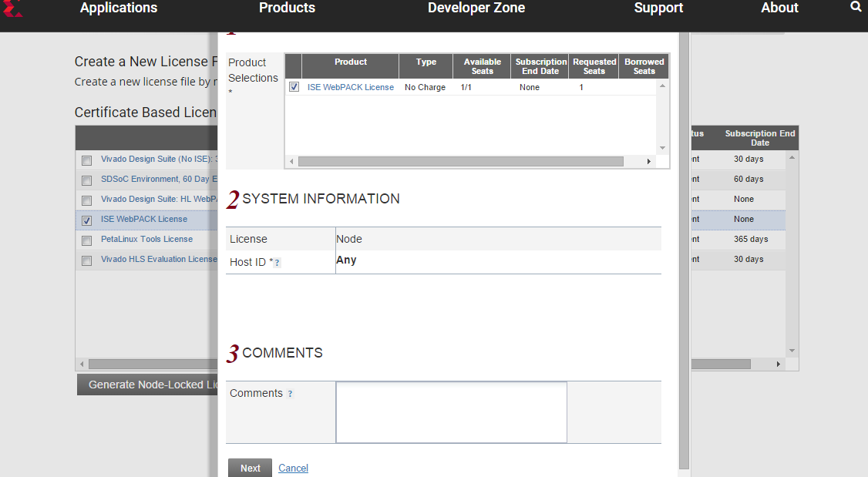868x477 pixels.
Task: Check Vivado Design Suite HL WebPACK checkbox
Action: (87, 200)
